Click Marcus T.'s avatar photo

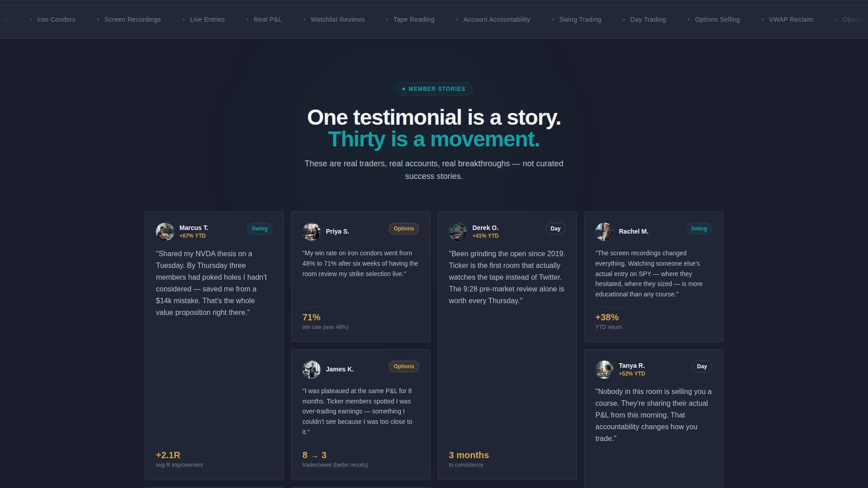[165, 231]
